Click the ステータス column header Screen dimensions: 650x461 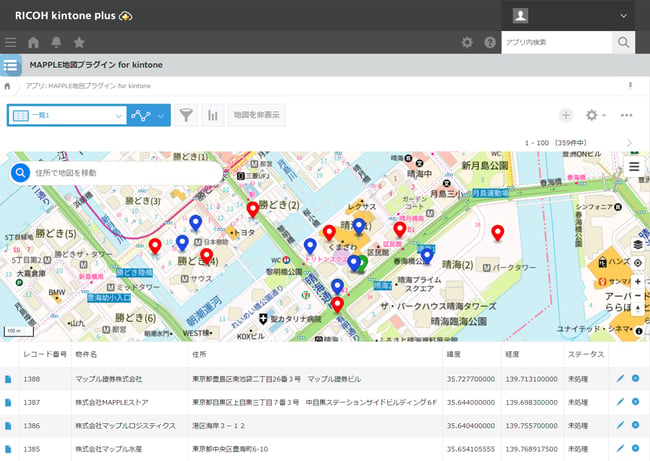click(x=586, y=354)
